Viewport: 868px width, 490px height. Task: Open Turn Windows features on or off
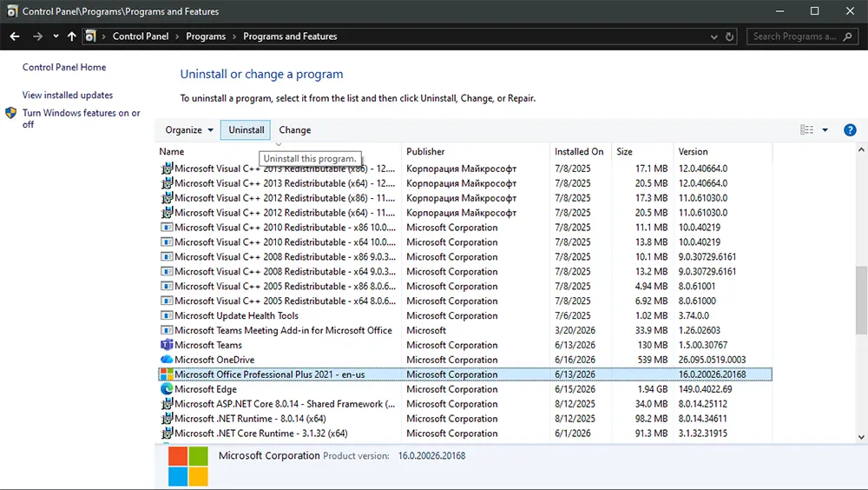(82, 119)
